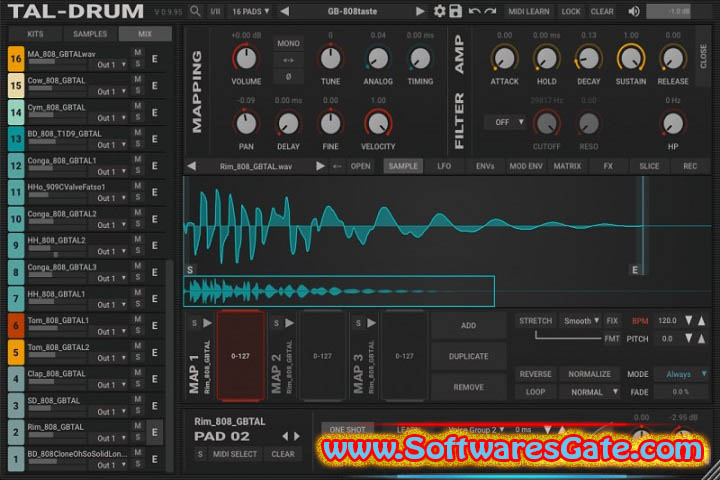The width and height of the screenshot is (720, 480).
Task: Click the phase invert ø button
Action: [288, 77]
